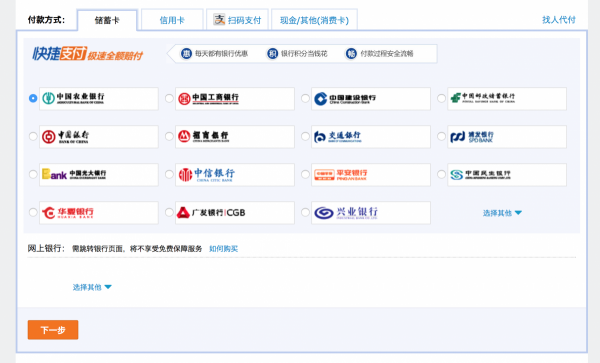Click the text 每天都有银行优惠

[222, 54]
